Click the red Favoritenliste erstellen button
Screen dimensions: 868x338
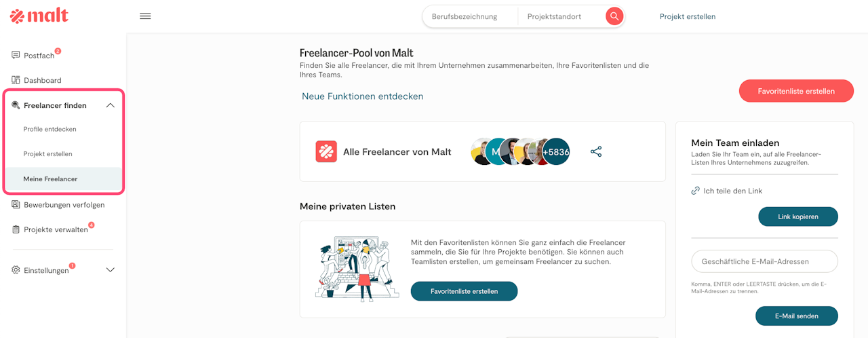(796, 91)
